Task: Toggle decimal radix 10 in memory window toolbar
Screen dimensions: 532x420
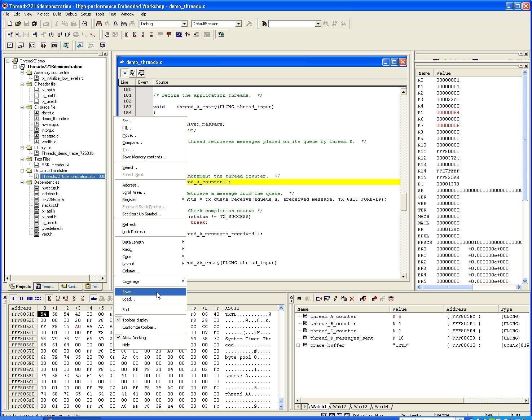Action: pyautogui.click(x=58, y=299)
